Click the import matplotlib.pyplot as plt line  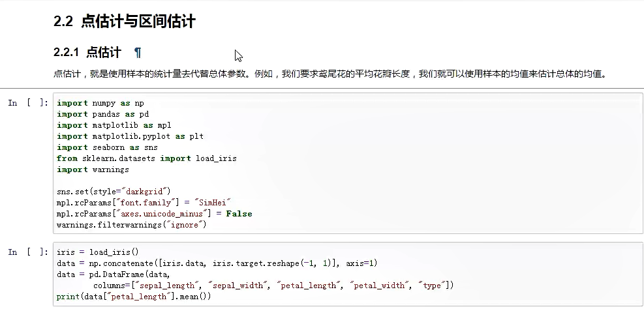click(x=130, y=136)
